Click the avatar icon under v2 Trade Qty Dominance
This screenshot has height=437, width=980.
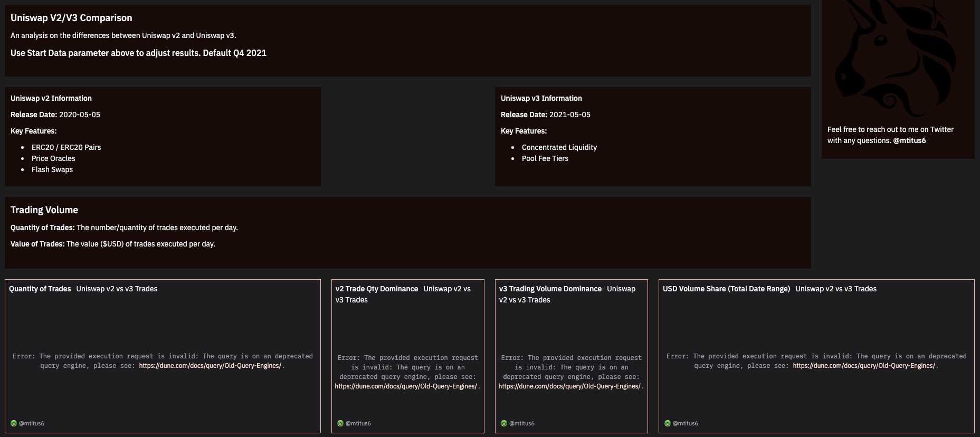pyautogui.click(x=340, y=423)
